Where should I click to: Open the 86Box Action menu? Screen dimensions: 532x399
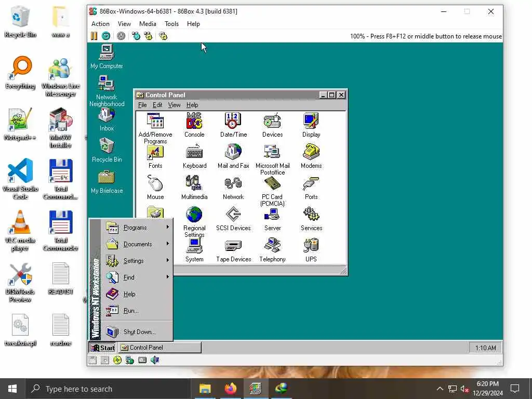100,24
